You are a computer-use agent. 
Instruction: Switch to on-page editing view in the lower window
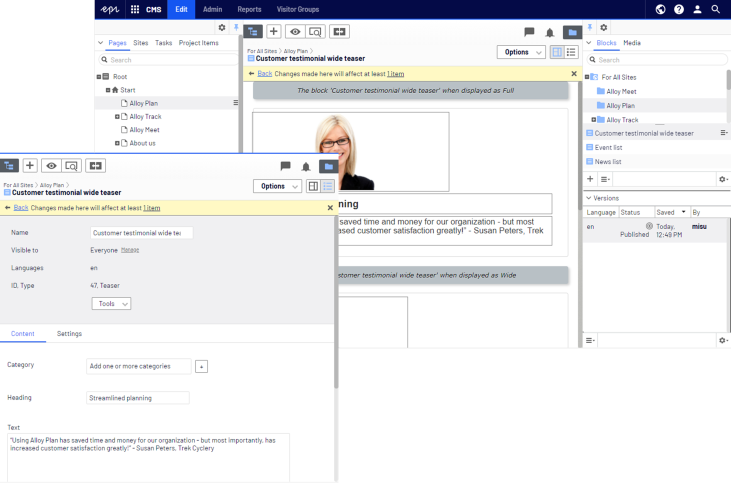click(x=313, y=186)
